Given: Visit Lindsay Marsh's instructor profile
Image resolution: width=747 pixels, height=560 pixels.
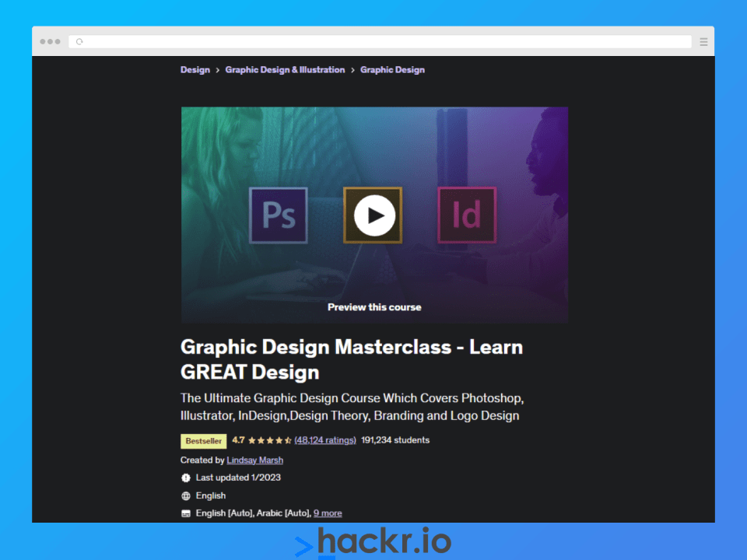Looking at the screenshot, I should (254, 460).
